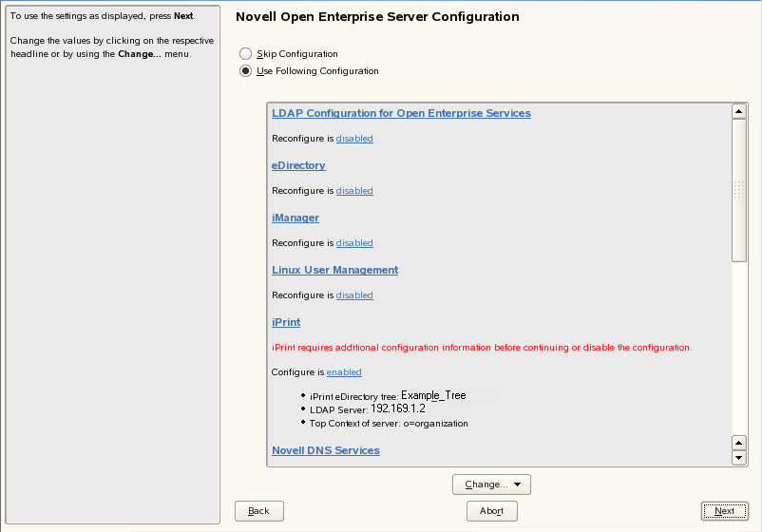
Task: Click bottom scrollbar down arrow
Action: 739,458
